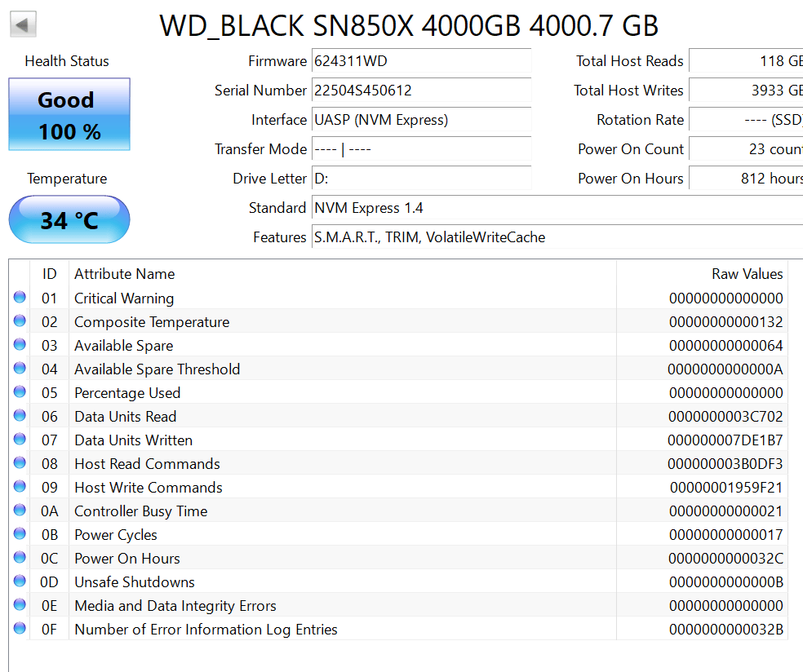The width and height of the screenshot is (803, 672).
Task: Click raw value 000000000000A
Action: (725, 369)
